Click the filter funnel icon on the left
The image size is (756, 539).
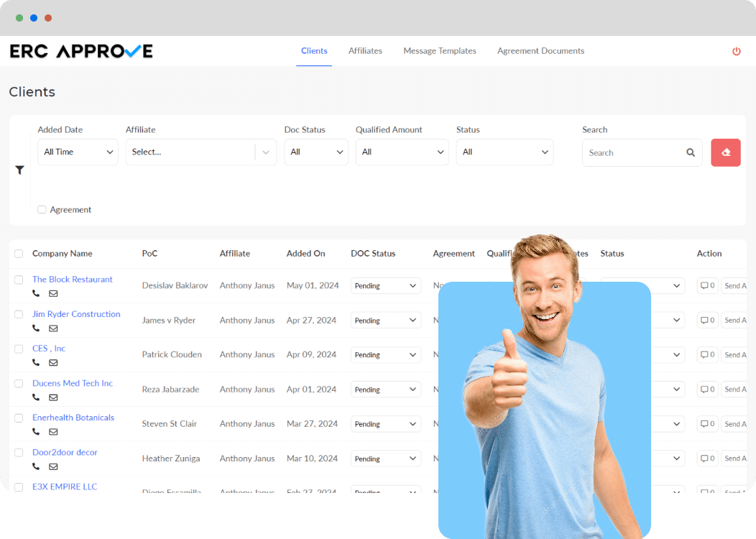point(20,170)
